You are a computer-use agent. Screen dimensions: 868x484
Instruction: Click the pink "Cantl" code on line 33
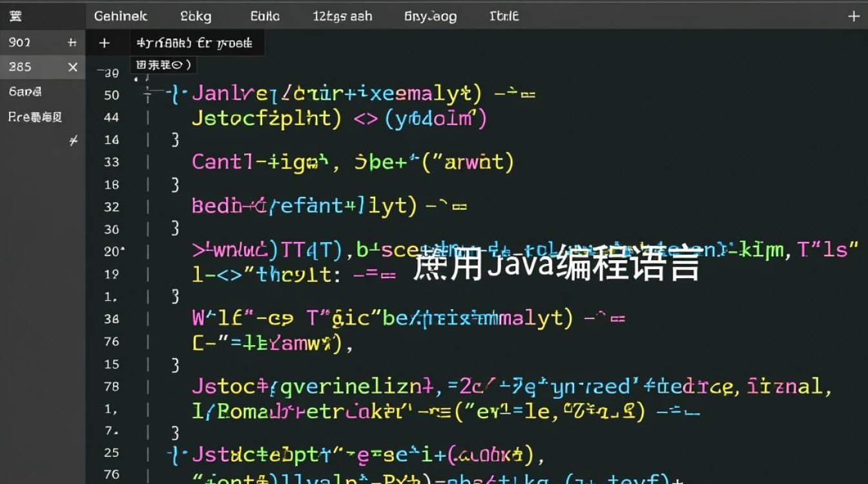click(222, 161)
